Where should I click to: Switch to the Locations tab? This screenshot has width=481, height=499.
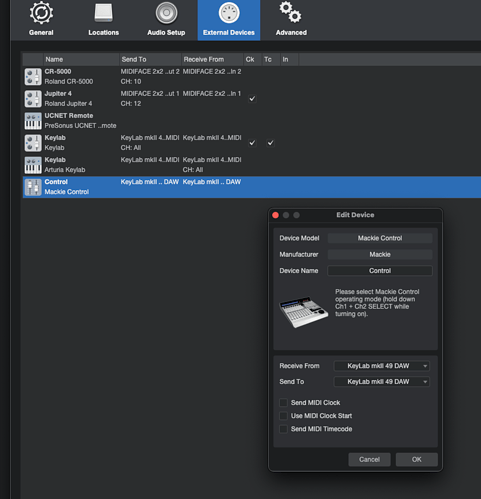pos(103,19)
